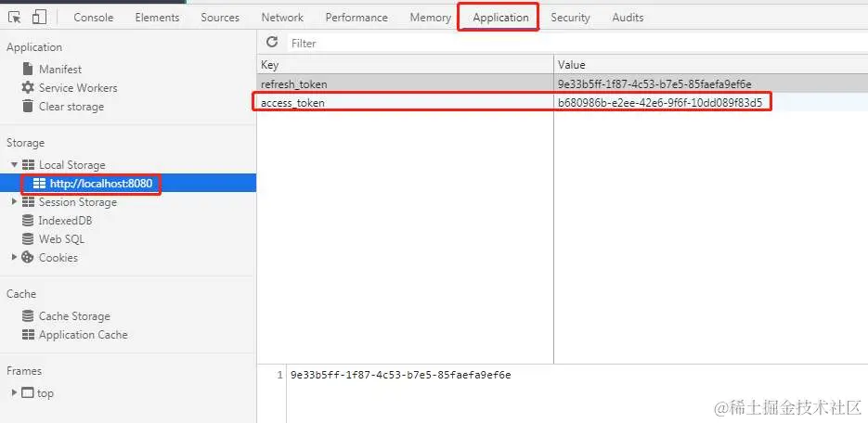The height and width of the screenshot is (423, 868).
Task: Expand the Cookies tree node
Action: [x=15, y=257]
